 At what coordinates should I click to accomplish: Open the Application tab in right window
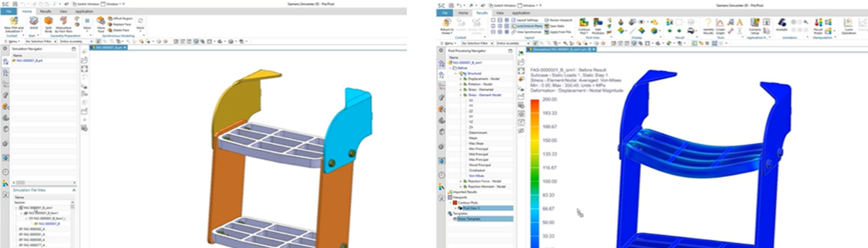[x=521, y=13]
